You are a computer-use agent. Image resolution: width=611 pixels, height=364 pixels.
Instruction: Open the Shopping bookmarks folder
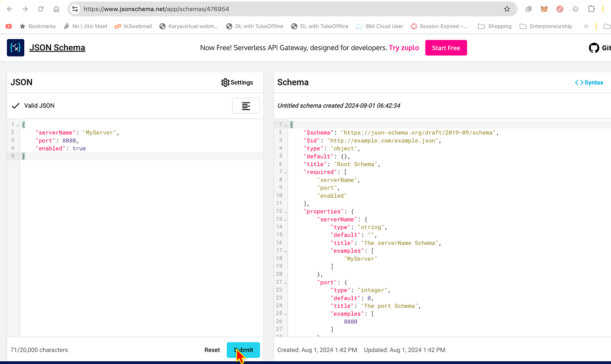point(494,26)
